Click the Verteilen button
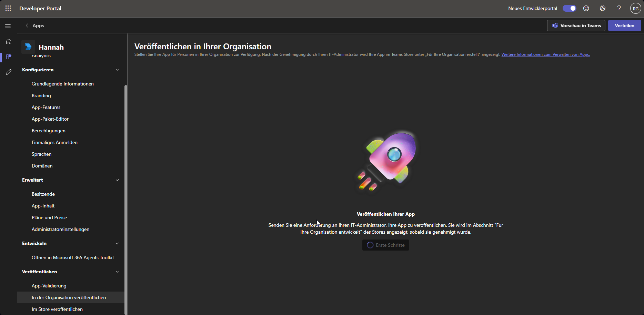The image size is (644, 315). pyautogui.click(x=624, y=26)
